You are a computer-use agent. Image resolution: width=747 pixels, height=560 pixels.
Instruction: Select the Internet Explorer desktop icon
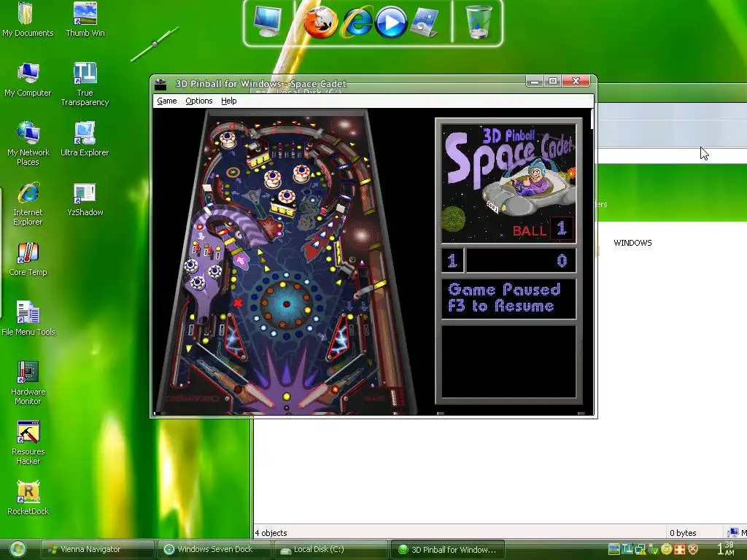28,204
